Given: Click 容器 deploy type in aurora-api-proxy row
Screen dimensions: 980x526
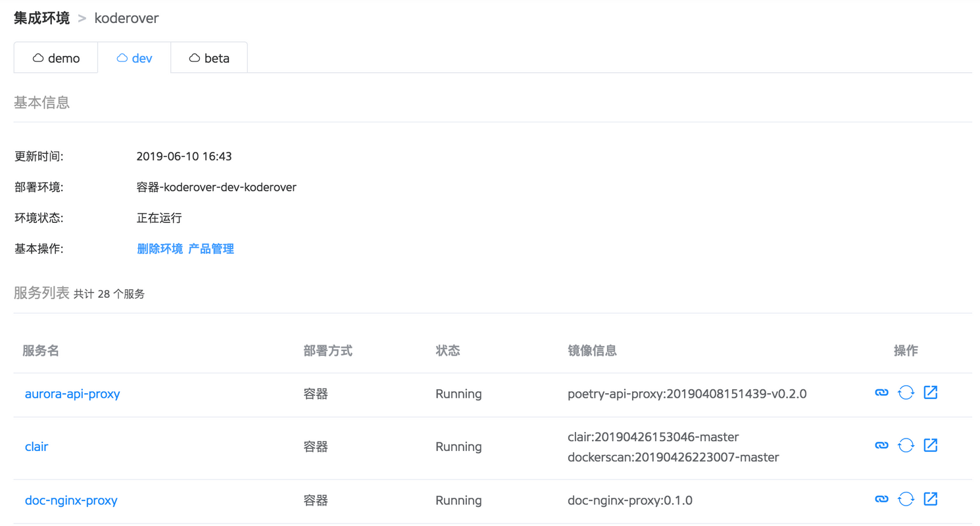Looking at the screenshot, I should [316, 394].
